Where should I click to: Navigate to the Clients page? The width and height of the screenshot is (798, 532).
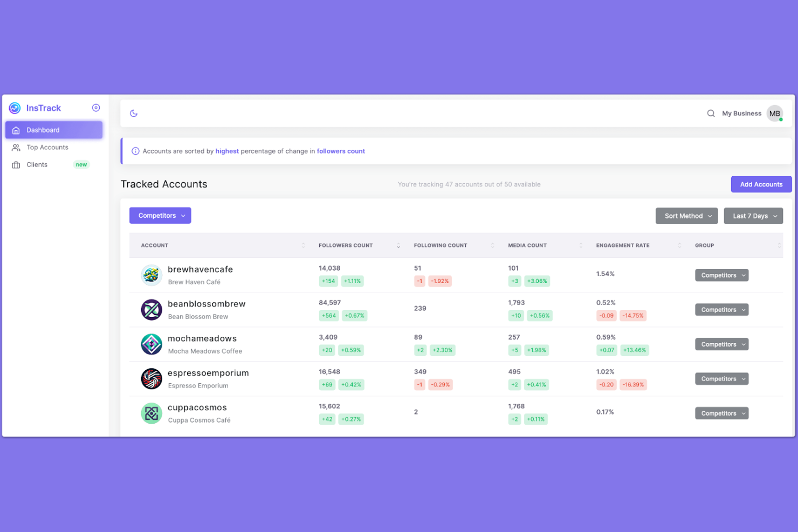[x=37, y=164]
